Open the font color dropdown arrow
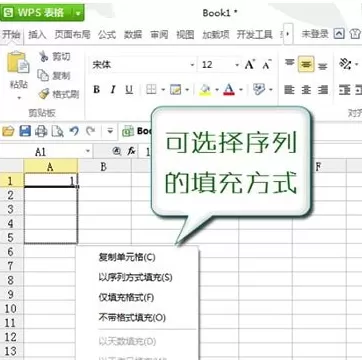This screenshot has height=360, width=362. click(x=241, y=90)
